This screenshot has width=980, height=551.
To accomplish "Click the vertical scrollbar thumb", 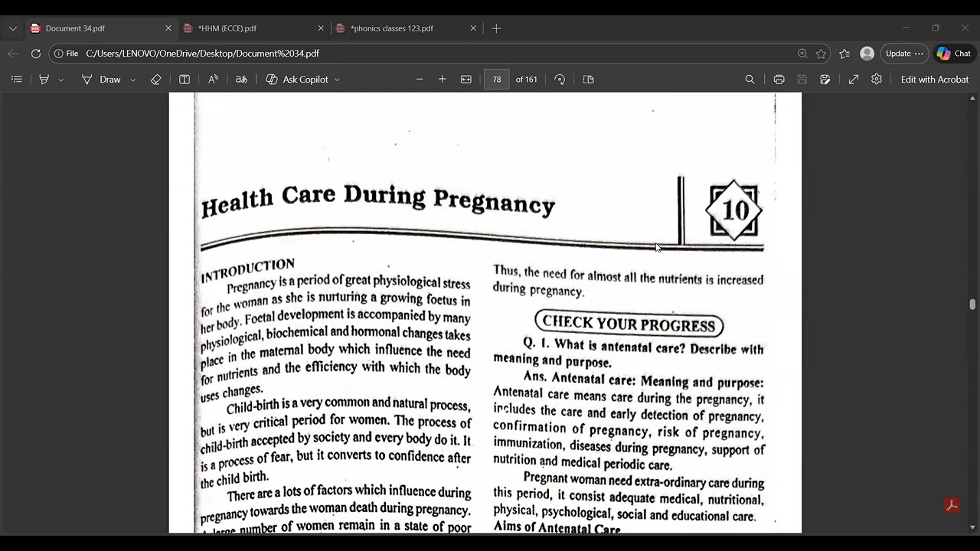I will 972,305.
